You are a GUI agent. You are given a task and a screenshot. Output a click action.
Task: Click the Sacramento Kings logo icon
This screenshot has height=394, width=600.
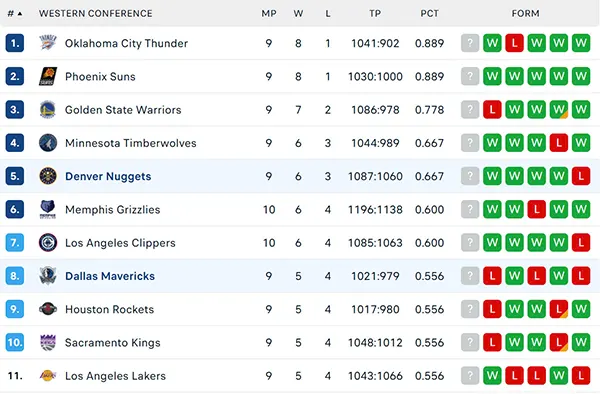48,342
